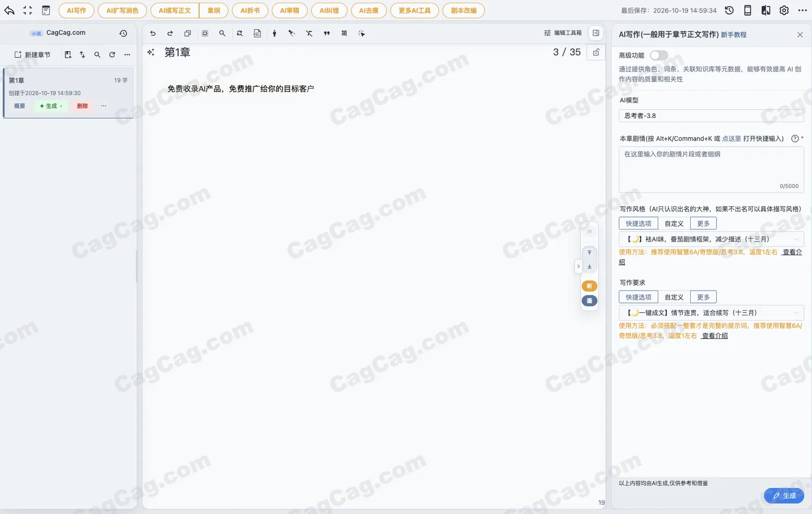812x514 pixels.
Task: Expand the green 生成 dropdown on 第1章
Action: (x=51, y=106)
